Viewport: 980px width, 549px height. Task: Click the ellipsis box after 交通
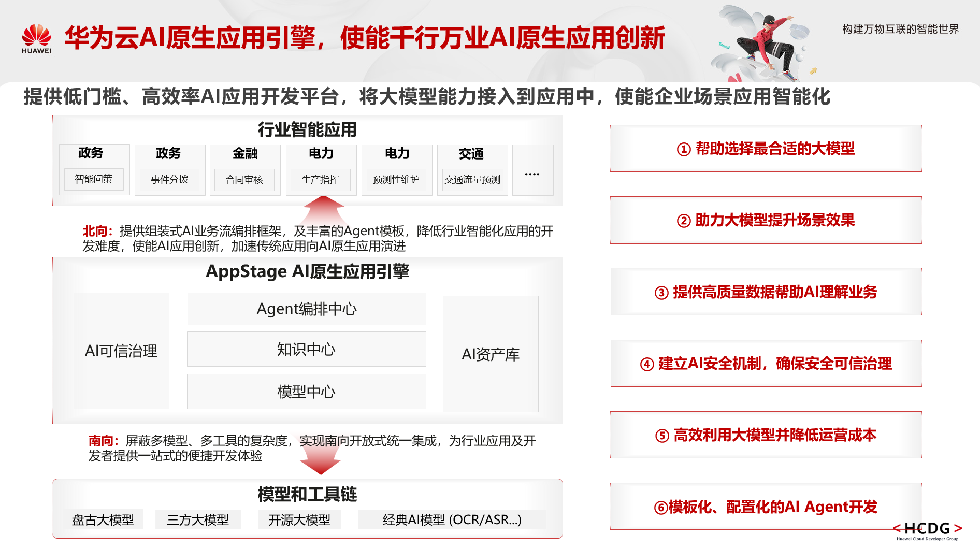point(532,170)
